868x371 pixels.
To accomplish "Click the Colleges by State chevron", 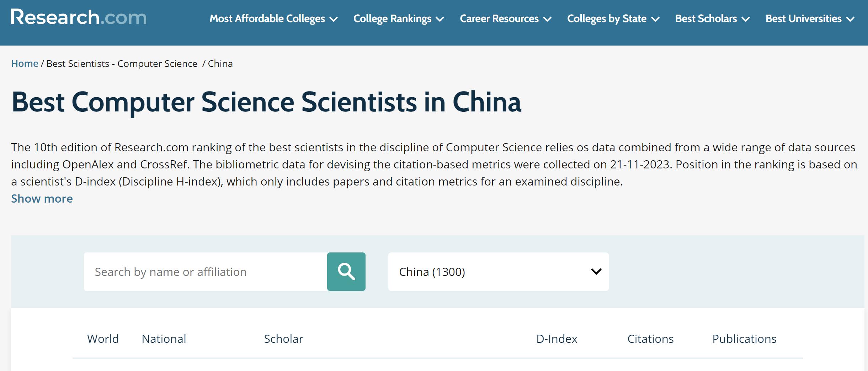I will 655,19.
